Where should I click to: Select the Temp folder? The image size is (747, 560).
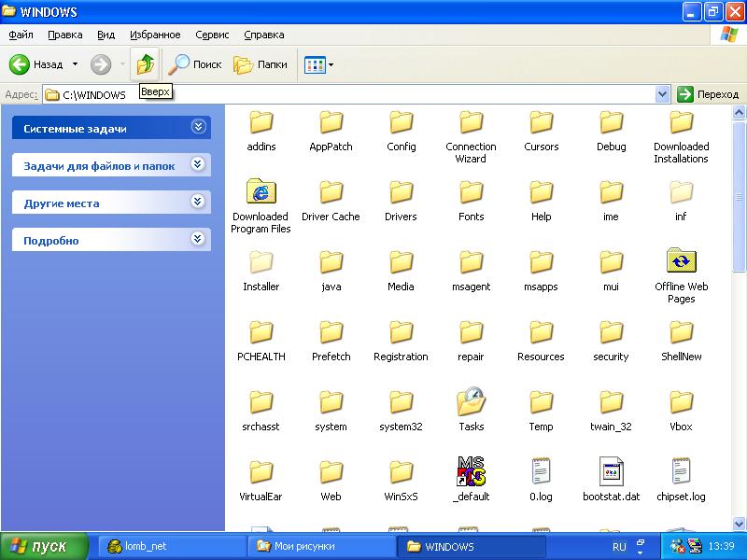click(541, 411)
